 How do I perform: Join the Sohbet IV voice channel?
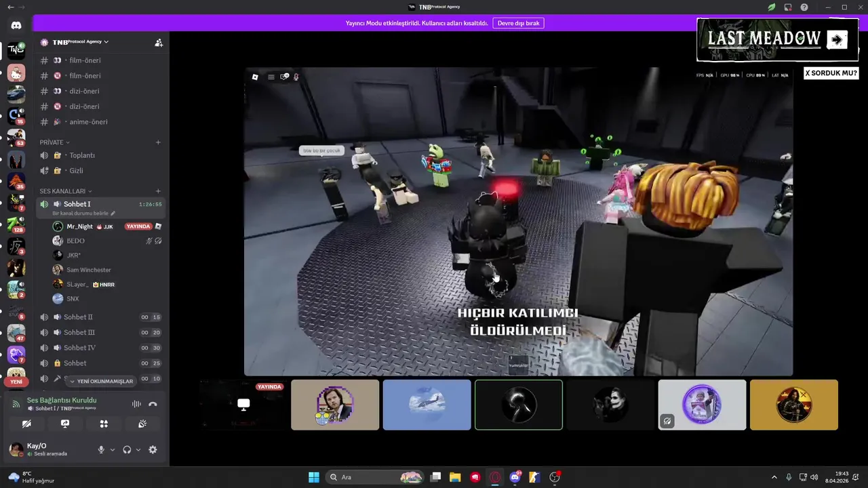pos(102,348)
